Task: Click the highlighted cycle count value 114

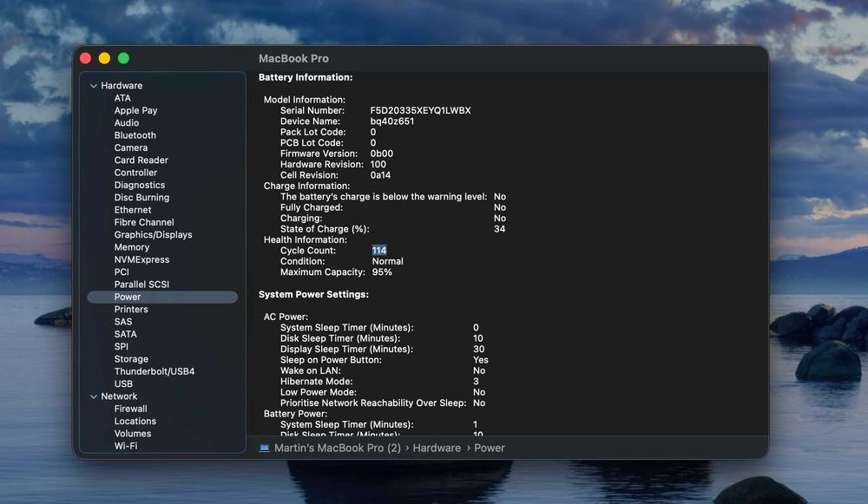Action: [x=379, y=251]
